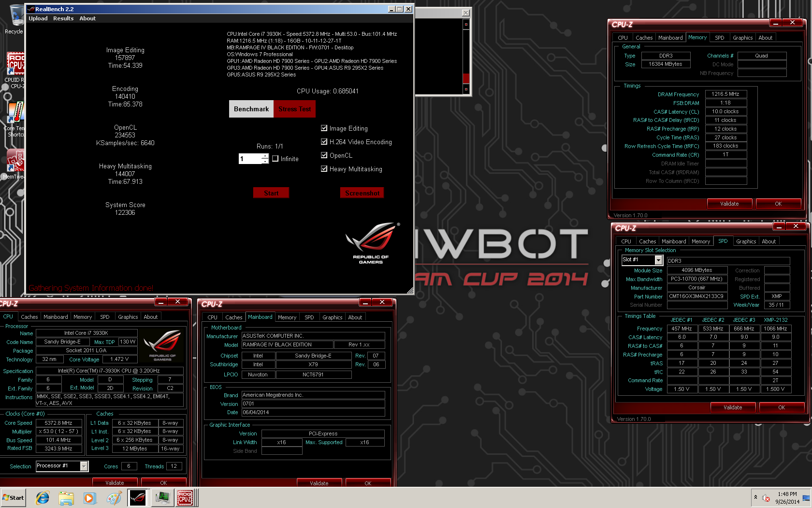Click the Internet Explorer taskbar icon

43,498
